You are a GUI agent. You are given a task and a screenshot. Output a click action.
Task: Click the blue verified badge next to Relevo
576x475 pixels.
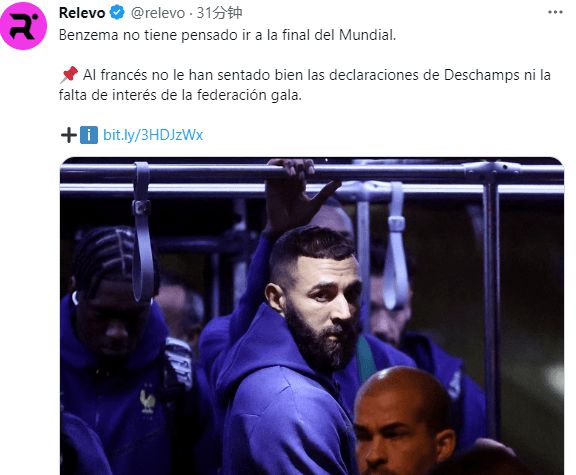click(118, 13)
